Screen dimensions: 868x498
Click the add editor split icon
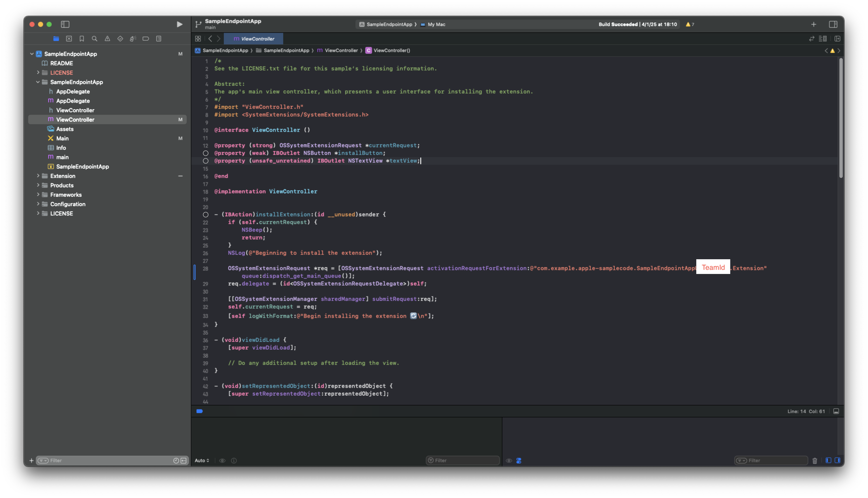[x=837, y=39]
